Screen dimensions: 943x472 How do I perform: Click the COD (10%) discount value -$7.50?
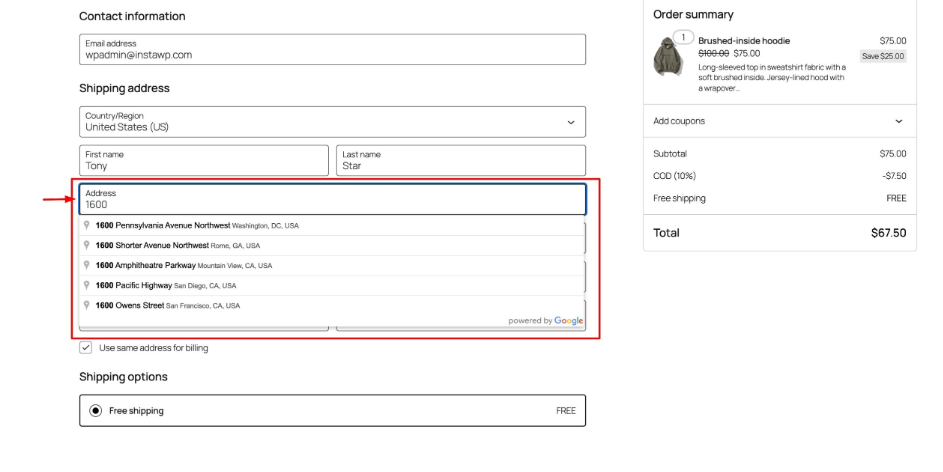click(x=894, y=176)
